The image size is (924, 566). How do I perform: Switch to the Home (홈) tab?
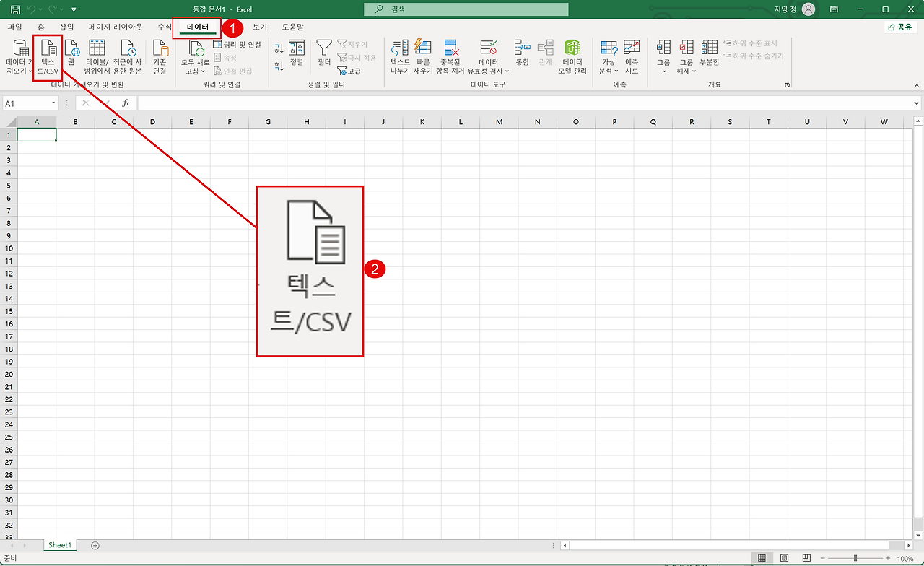coord(40,27)
